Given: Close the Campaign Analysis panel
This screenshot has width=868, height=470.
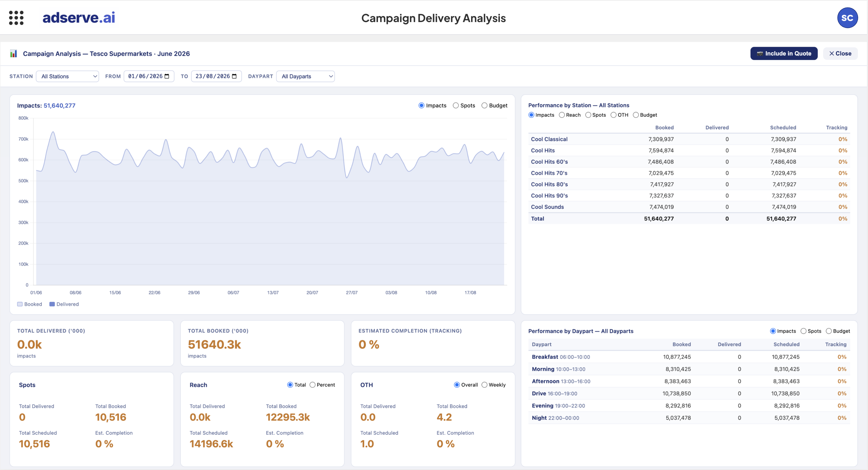Looking at the screenshot, I should [840, 54].
